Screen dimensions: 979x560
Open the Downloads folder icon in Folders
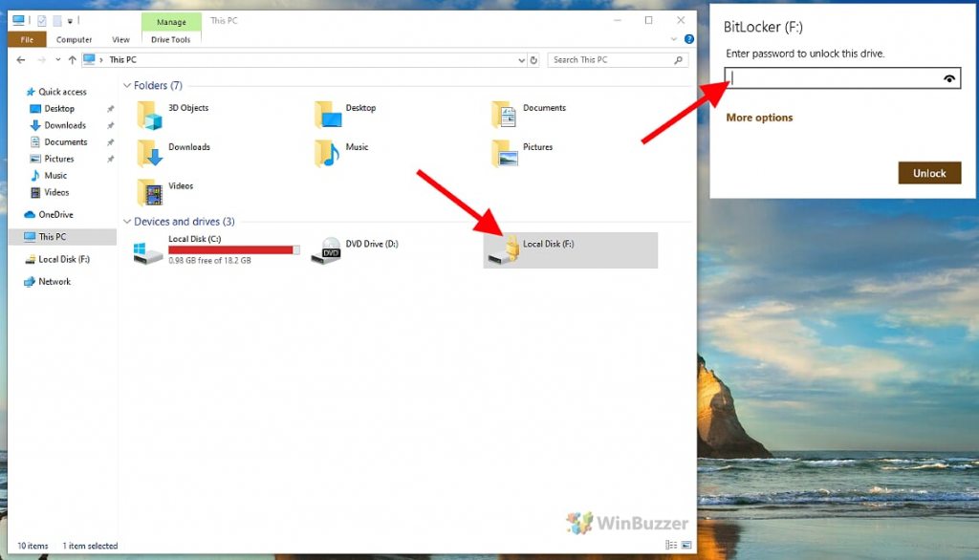click(x=149, y=153)
